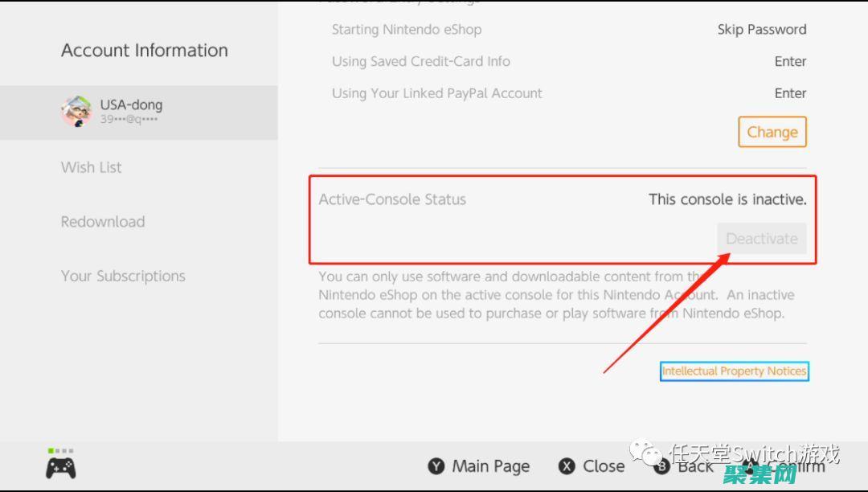This screenshot has width=868, height=492.
Task: Click the green player indicator dots above controller
Action: coord(60,451)
